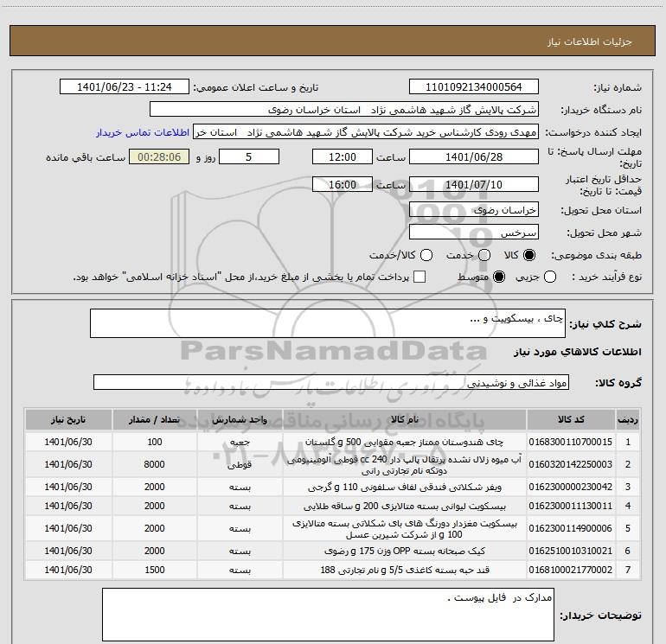
Task: Click the بیسکویت مغزدار شیرین عسل item name
Action: (405, 529)
